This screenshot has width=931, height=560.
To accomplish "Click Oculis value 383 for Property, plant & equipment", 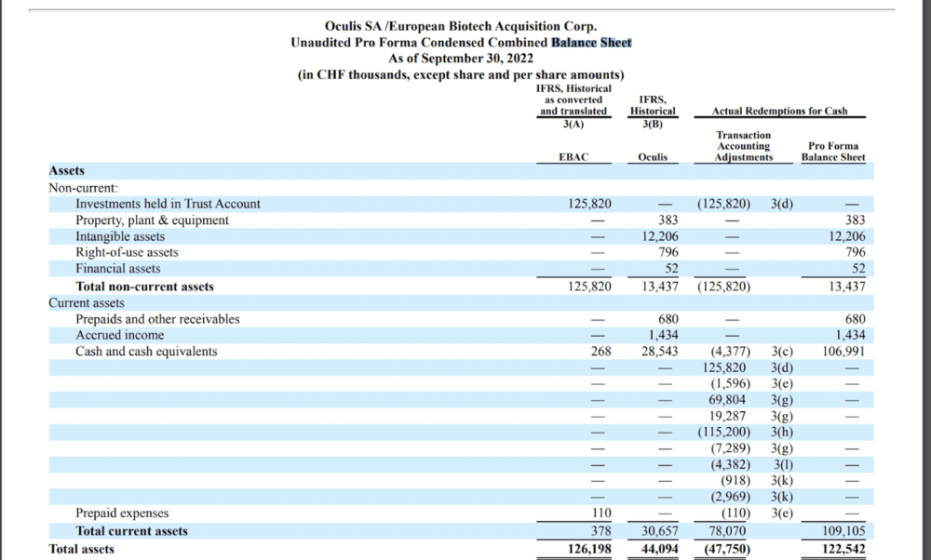I will pyautogui.click(x=668, y=220).
